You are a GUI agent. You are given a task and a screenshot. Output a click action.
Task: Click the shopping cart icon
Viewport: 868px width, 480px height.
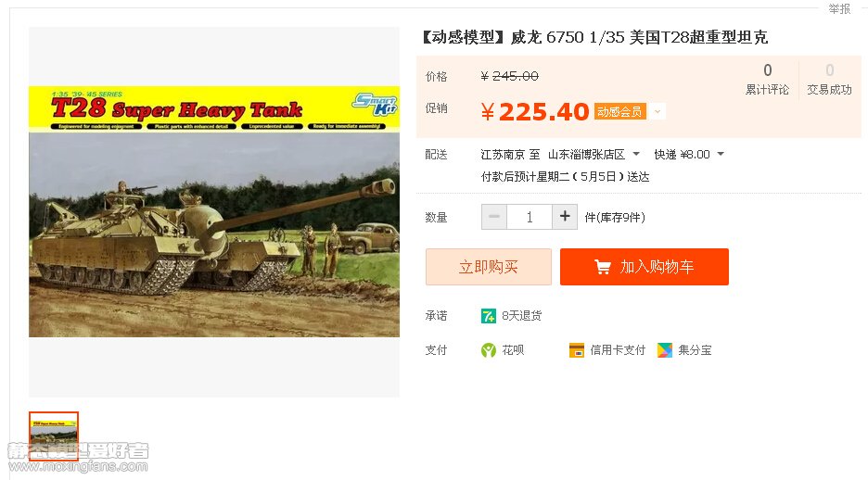tap(602, 267)
